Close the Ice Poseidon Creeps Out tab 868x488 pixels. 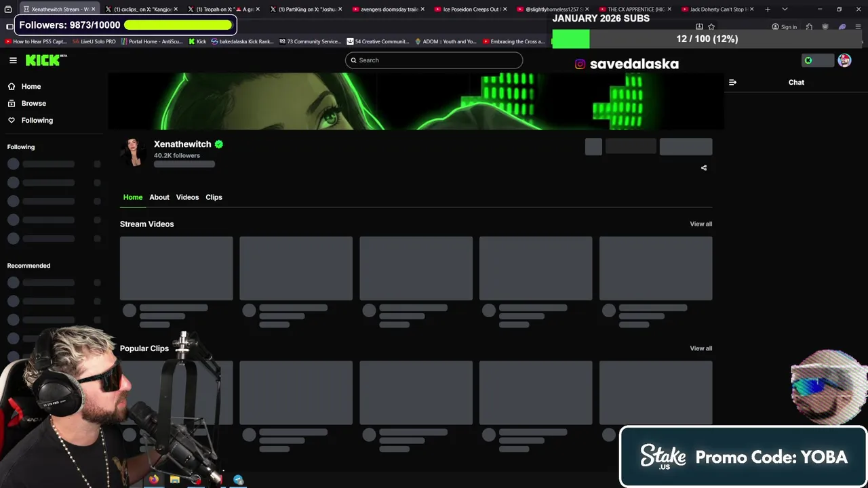(505, 9)
